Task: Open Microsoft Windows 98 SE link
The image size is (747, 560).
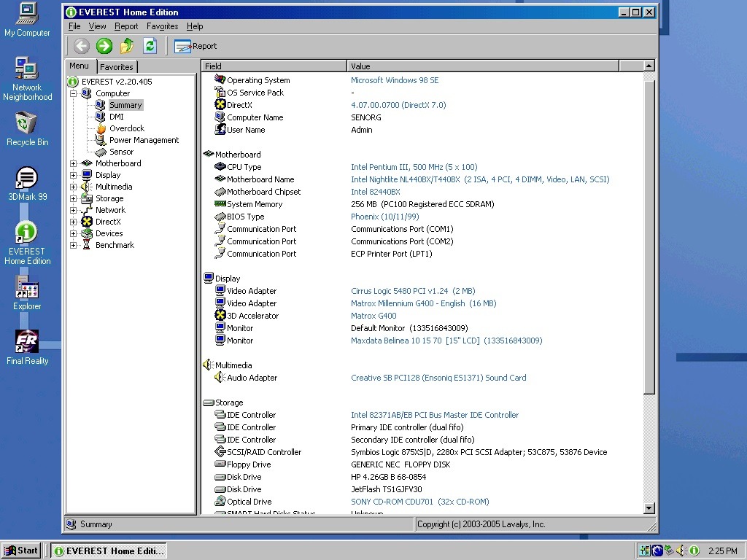Action: tap(395, 80)
